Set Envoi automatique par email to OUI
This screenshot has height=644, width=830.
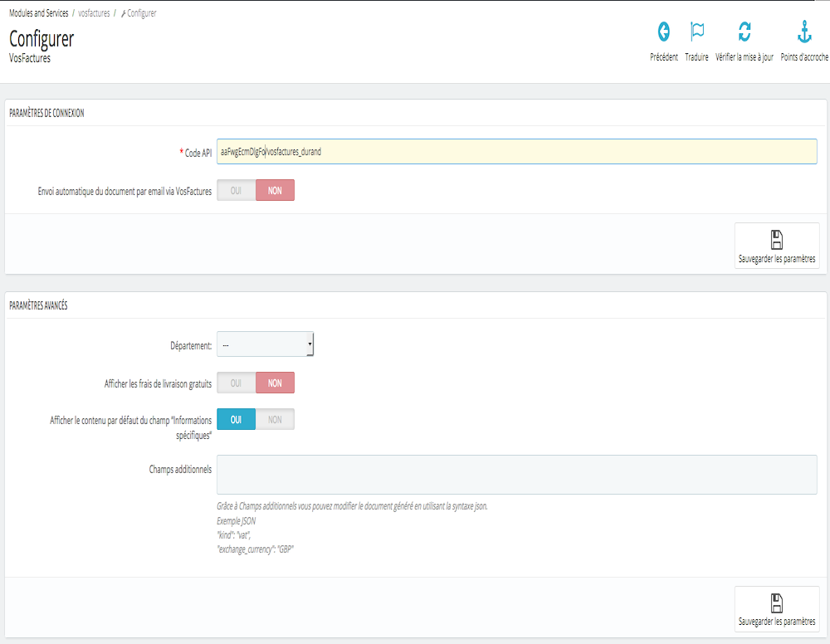click(236, 191)
